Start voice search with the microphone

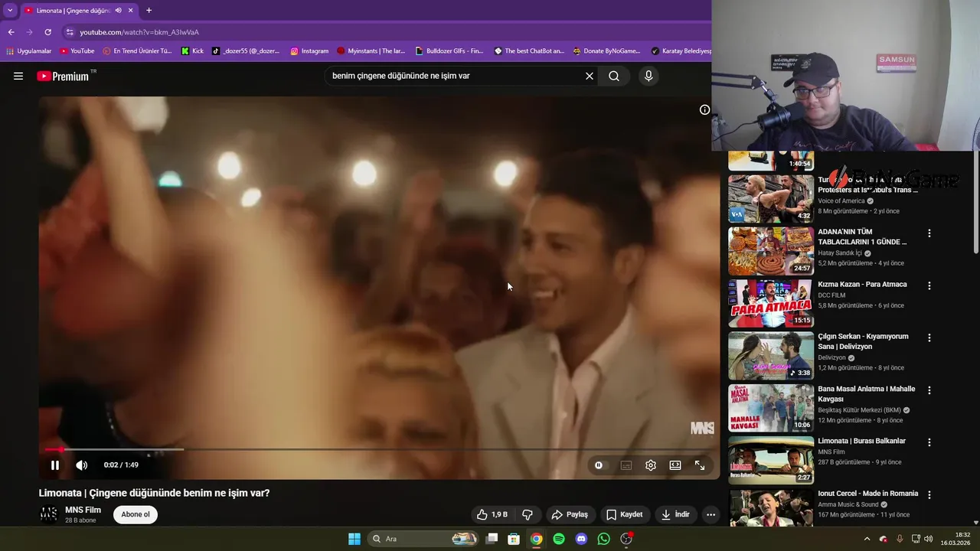pos(648,76)
